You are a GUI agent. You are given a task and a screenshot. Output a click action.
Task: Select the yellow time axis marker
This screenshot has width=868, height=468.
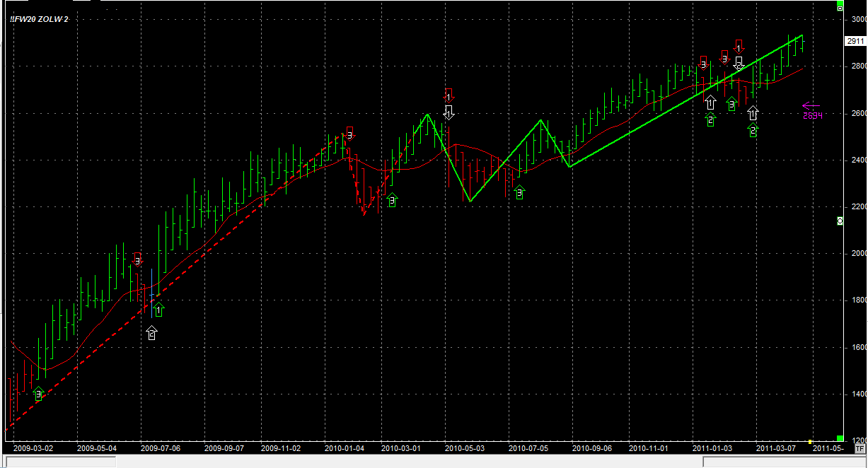point(811,442)
